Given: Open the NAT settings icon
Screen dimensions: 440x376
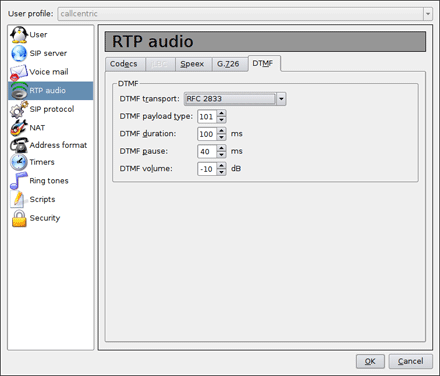Looking at the screenshot, I should (x=19, y=128).
